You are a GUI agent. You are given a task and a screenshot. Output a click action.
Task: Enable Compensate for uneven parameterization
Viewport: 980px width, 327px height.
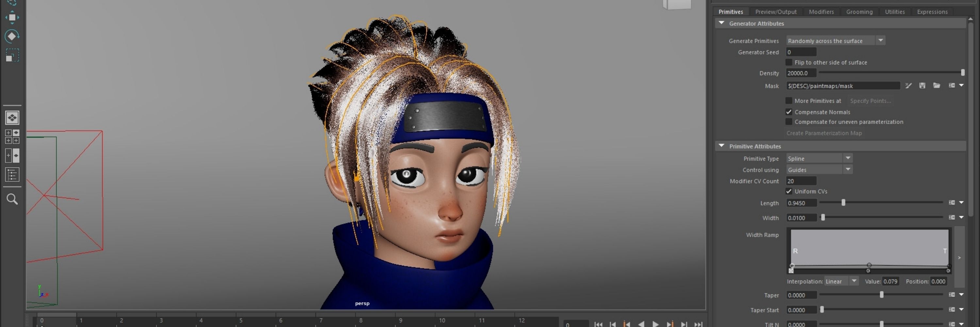(x=789, y=122)
